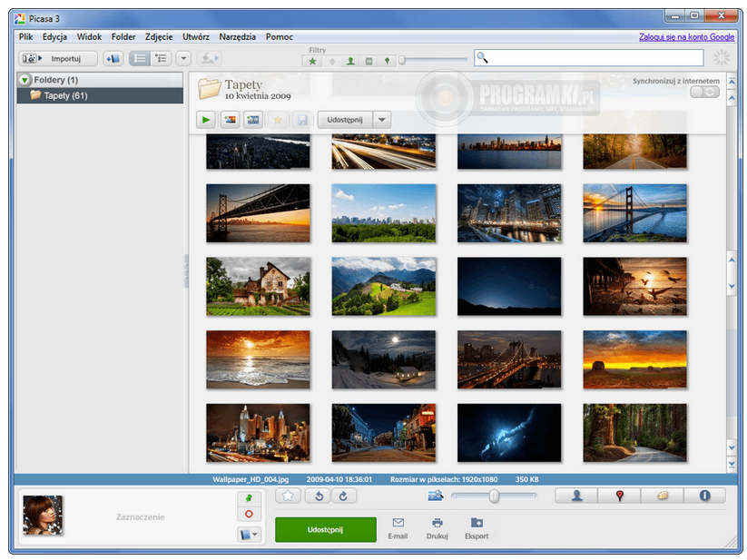Jump to bottom of library scroll arrow

click(x=732, y=465)
